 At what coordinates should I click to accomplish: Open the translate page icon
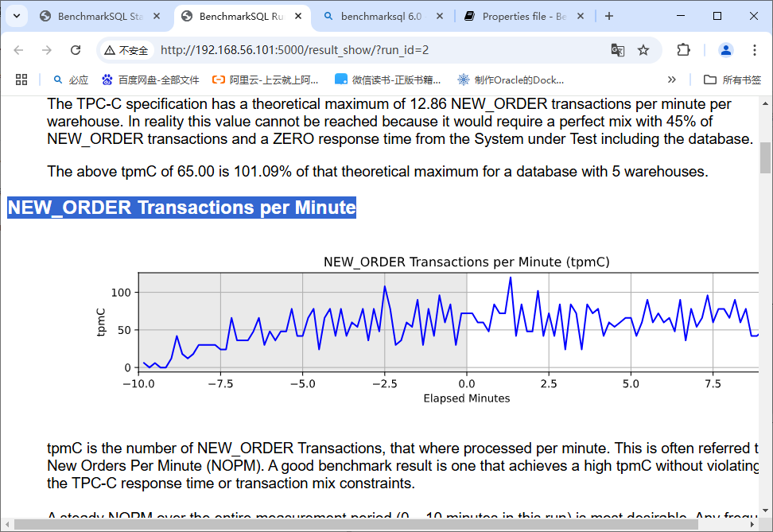618,50
